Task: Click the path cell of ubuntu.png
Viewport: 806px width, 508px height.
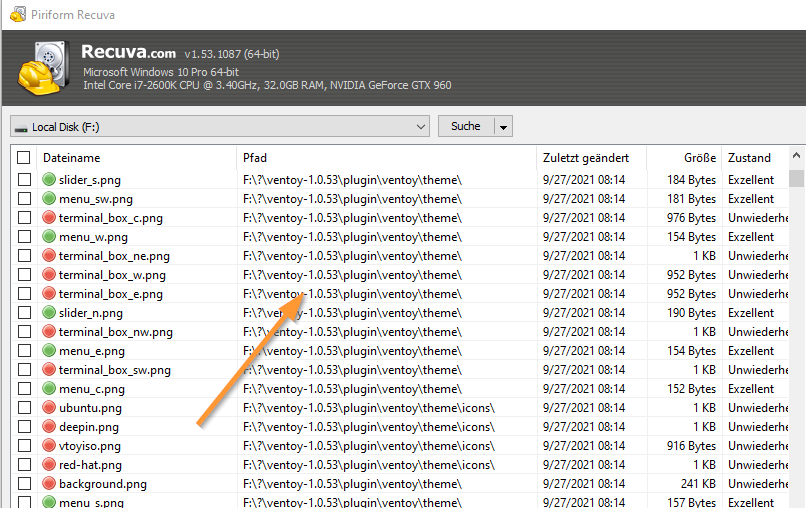Action: [x=369, y=408]
